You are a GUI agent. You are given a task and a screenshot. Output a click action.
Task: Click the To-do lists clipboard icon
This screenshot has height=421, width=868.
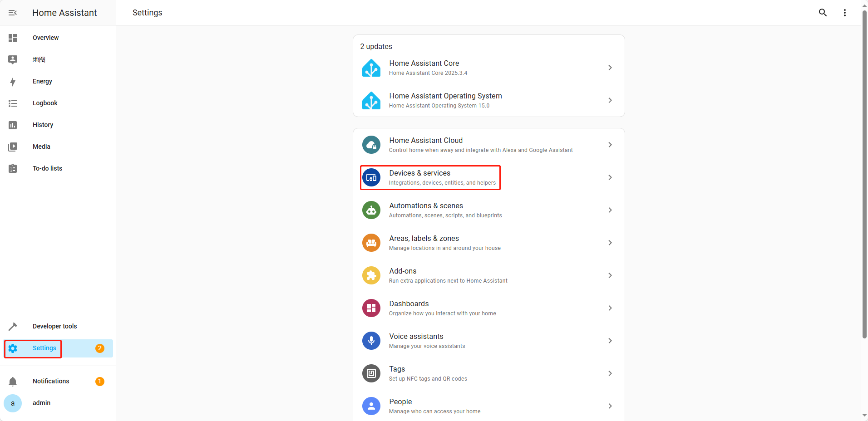[13, 168]
